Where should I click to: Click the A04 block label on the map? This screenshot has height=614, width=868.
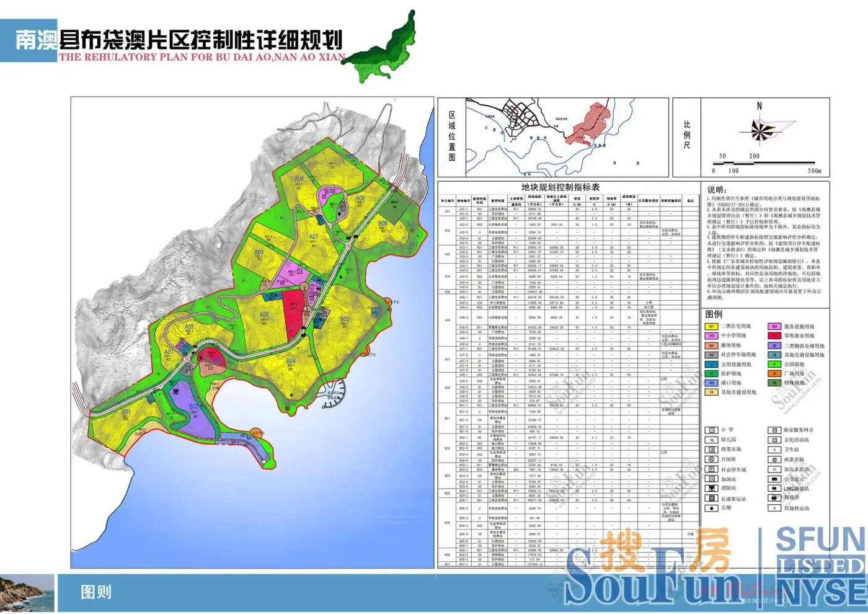pos(299,178)
